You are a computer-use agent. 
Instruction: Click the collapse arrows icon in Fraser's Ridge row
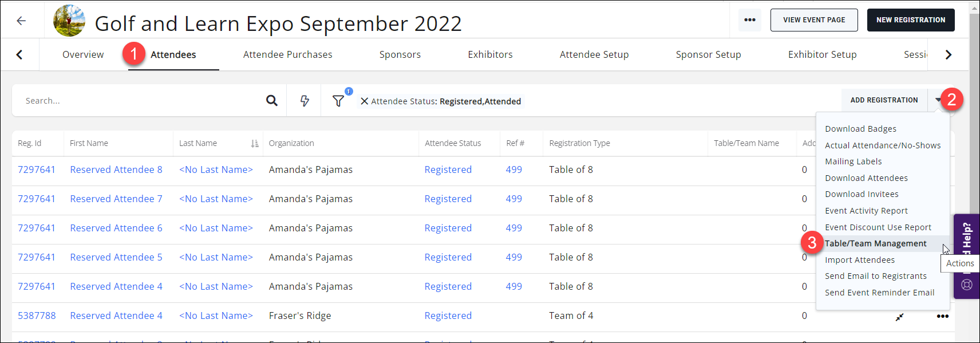(900, 317)
